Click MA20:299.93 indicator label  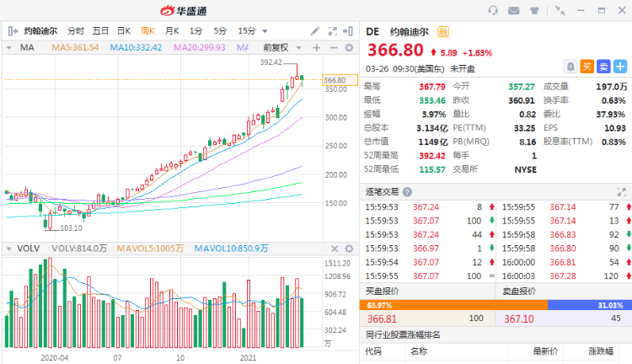[x=200, y=48]
